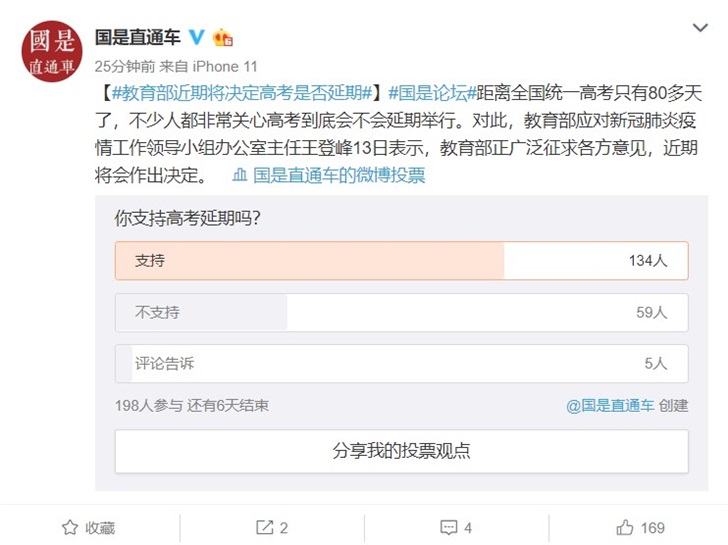Image resolution: width=728 pixels, height=545 pixels.
Task: Click the 25分钟前 timestamp
Action: pos(124,66)
